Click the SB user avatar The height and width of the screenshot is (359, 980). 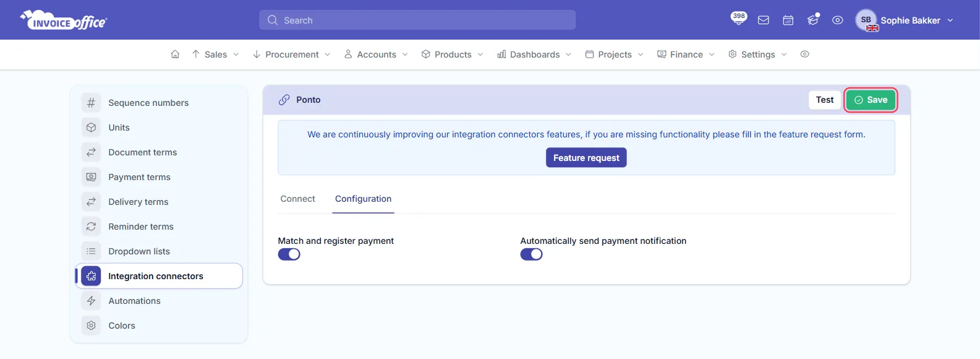866,20
